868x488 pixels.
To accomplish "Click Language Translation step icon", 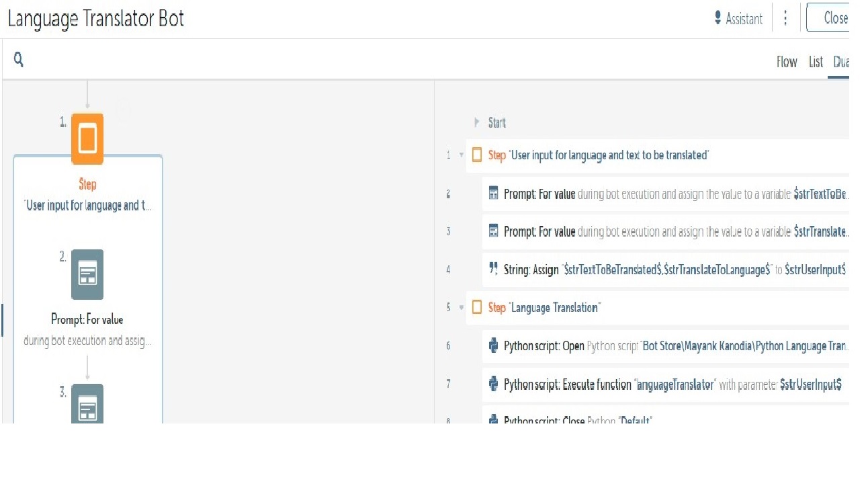I will (477, 308).
